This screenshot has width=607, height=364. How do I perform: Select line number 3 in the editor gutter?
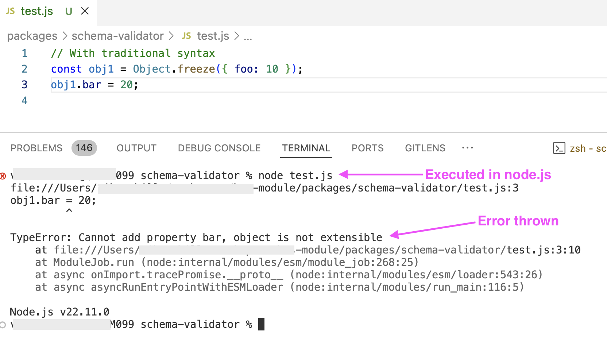24,85
